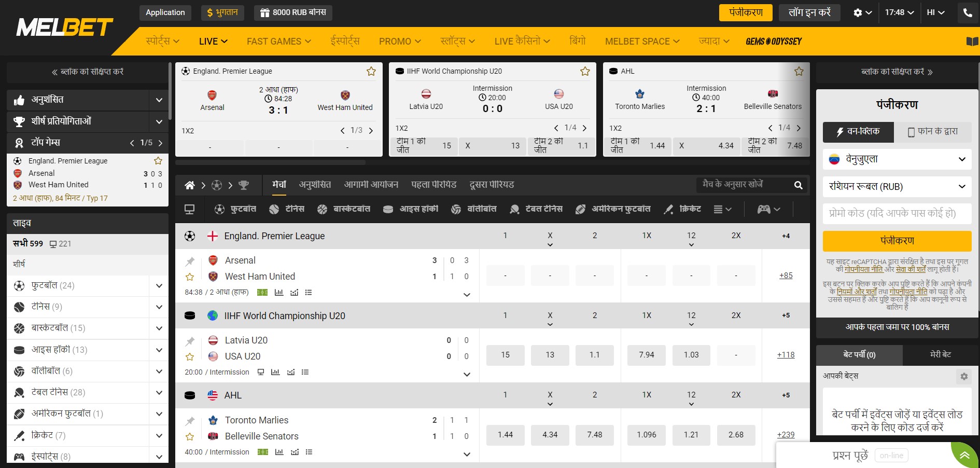Open the bet slip settings gear
Viewport: 980px width, 468px height.
[964, 377]
